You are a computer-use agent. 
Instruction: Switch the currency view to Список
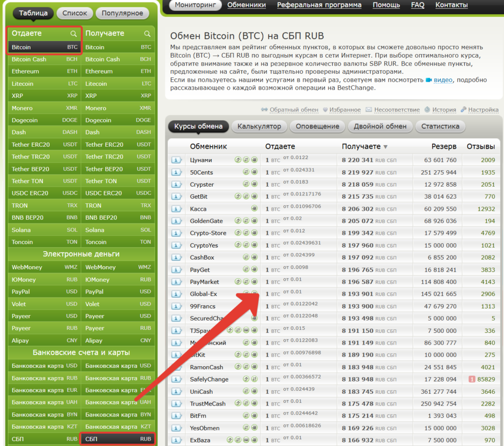click(x=74, y=13)
